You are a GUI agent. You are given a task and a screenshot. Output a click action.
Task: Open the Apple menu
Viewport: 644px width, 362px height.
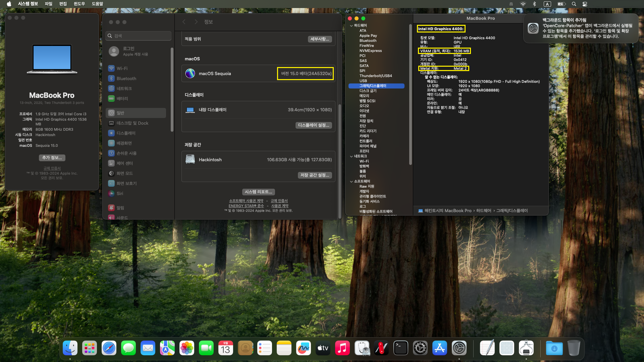(x=9, y=4)
